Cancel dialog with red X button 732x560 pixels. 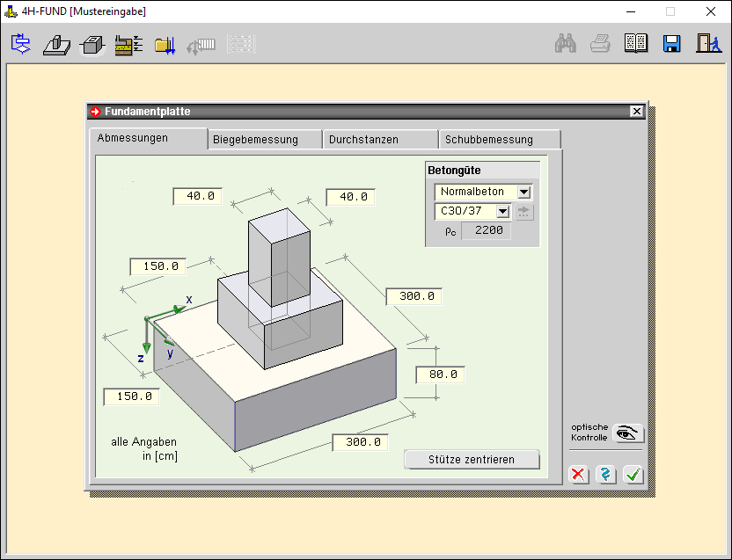click(x=578, y=475)
